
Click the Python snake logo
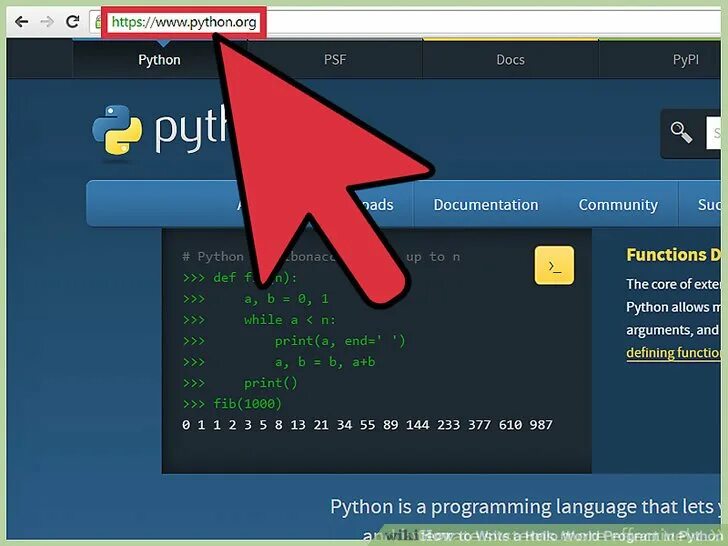click(x=117, y=130)
